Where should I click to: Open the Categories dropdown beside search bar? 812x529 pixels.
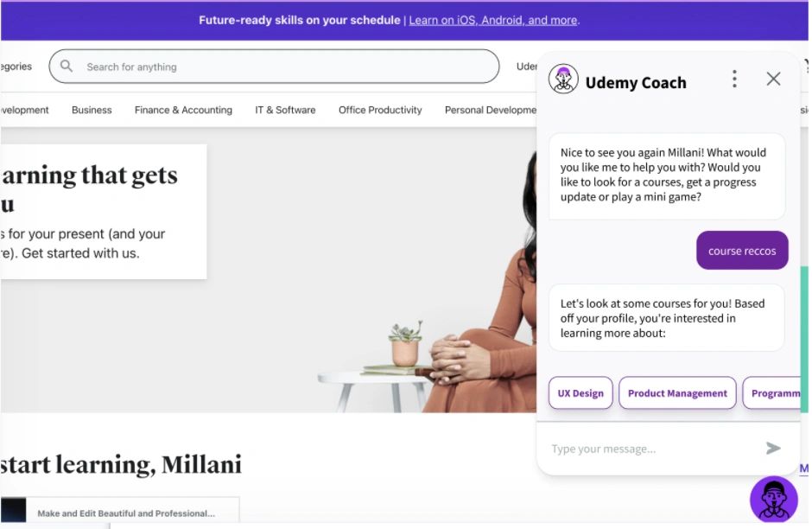[x=16, y=67]
